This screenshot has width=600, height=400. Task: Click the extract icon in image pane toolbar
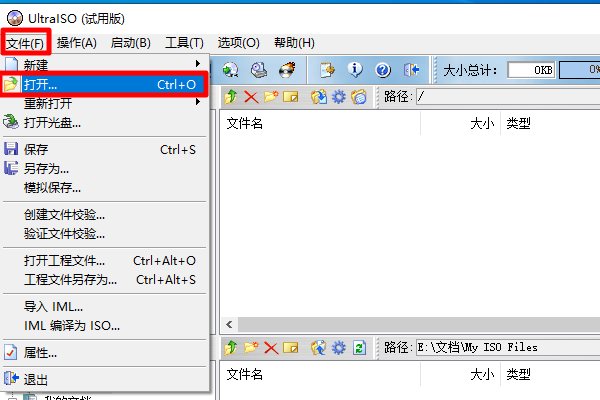(x=319, y=97)
